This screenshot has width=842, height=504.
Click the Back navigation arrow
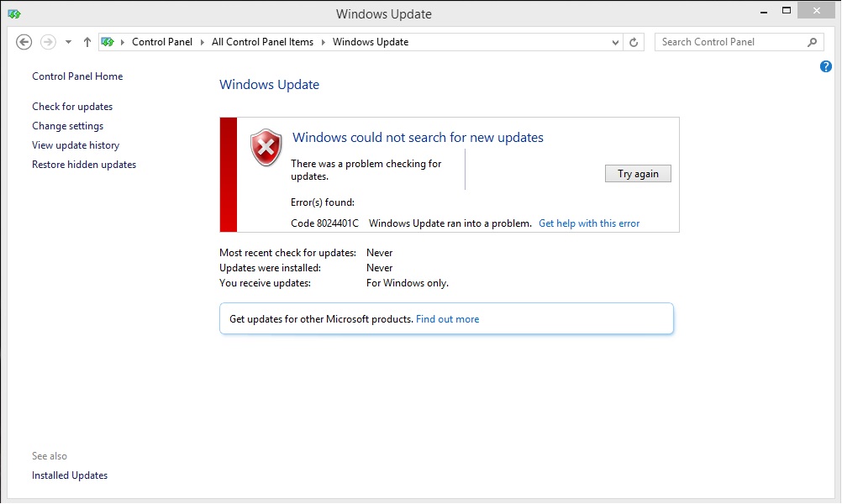[24, 42]
